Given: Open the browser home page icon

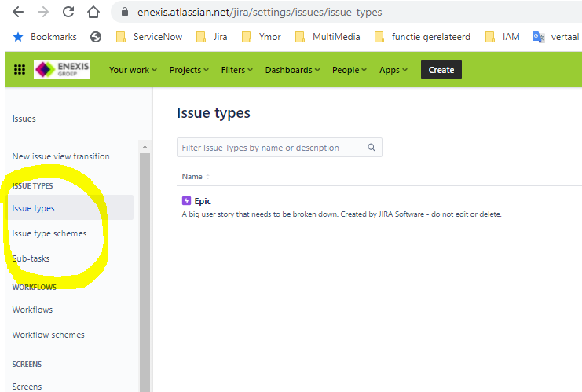Looking at the screenshot, I should click(x=93, y=12).
